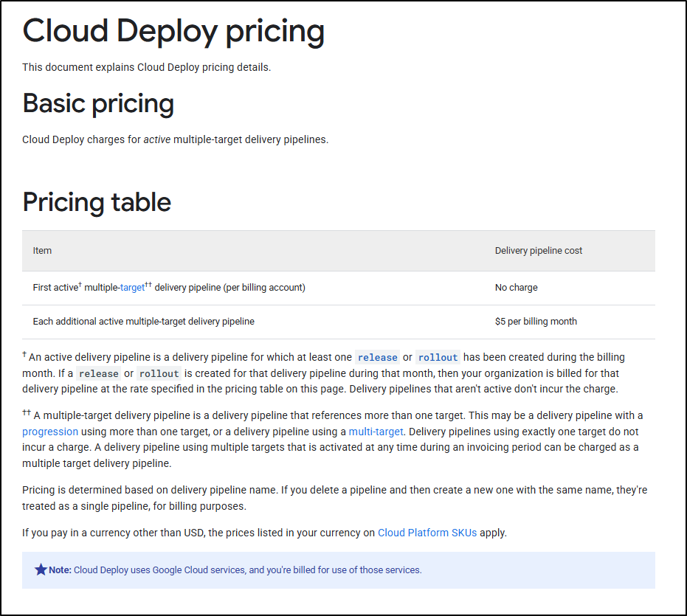Click the star icon in the Note box
This screenshot has height=616, width=687.
click(x=41, y=570)
